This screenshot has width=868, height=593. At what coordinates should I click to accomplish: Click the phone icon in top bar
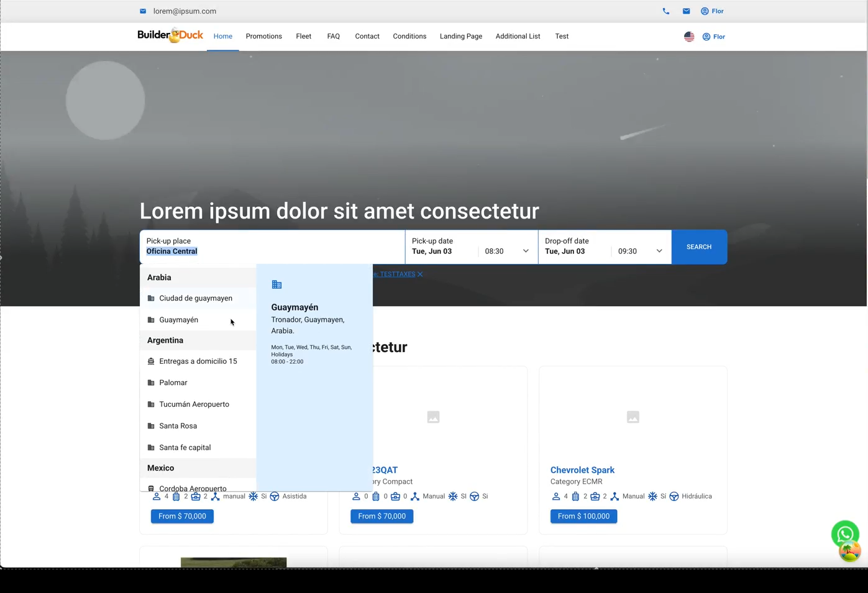point(665,11)
